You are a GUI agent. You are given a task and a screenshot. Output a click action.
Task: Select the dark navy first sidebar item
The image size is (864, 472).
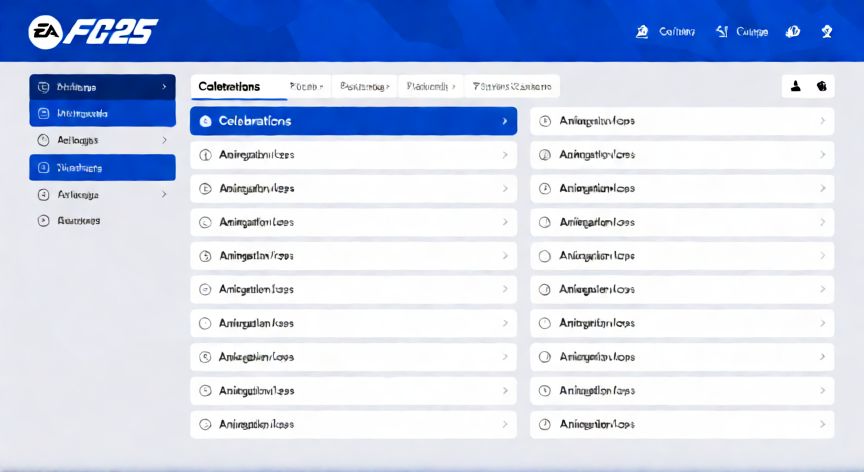click(x=102, y=87)
